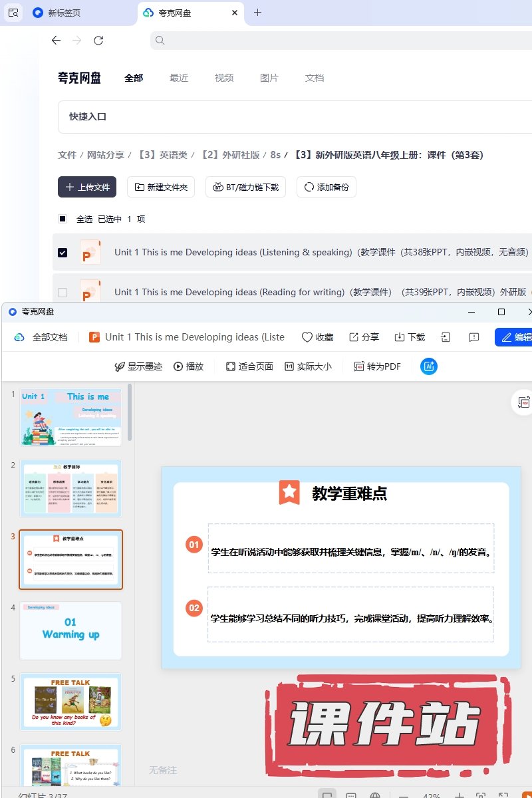Switch to the 新标签页 browser tab
The width and height of the screenshot is (532, 798).
65,13
